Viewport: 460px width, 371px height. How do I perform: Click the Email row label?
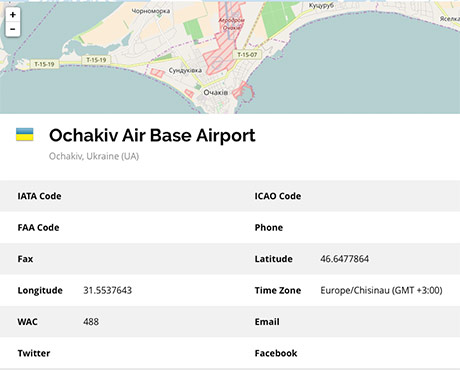[x=267, y=322]
